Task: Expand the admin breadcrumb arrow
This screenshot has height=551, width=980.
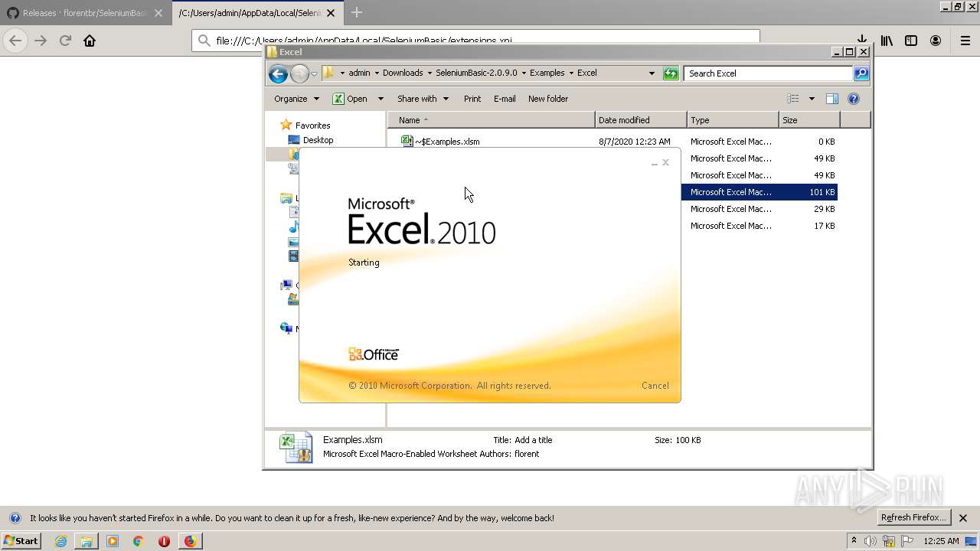Action: click(376, 73)
